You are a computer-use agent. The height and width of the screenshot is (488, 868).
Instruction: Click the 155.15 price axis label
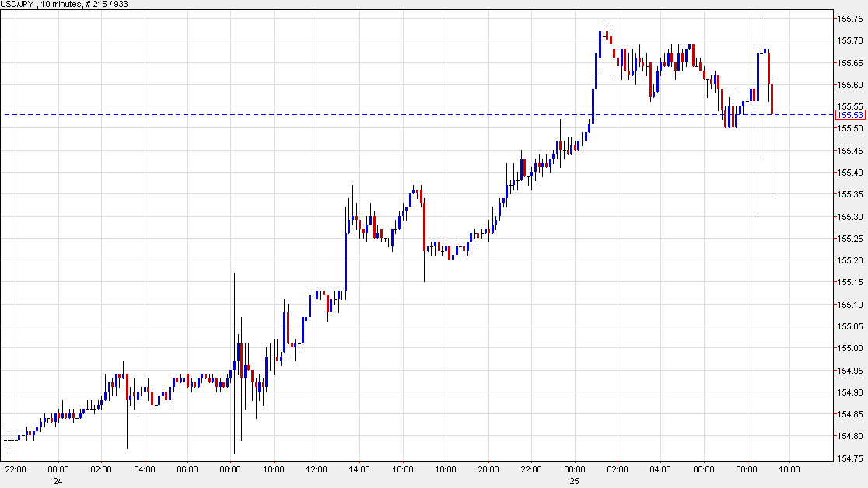[x=850, y=282]
